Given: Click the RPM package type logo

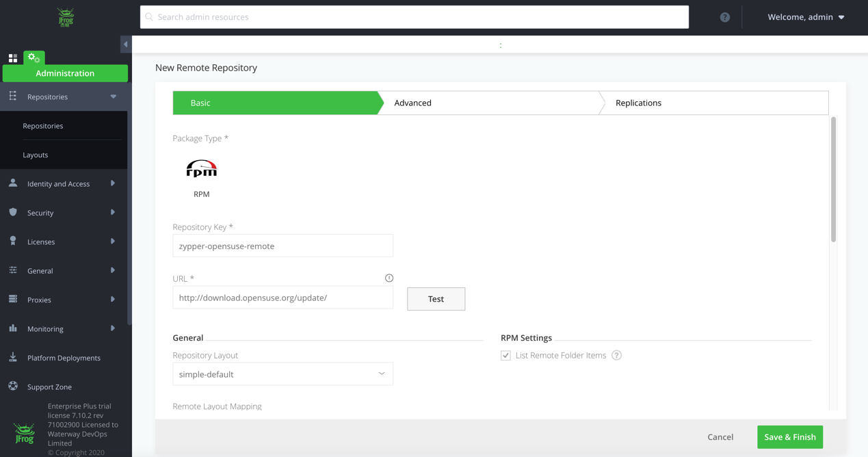Looking at the screenshot, I should click(x=202, y=169).
